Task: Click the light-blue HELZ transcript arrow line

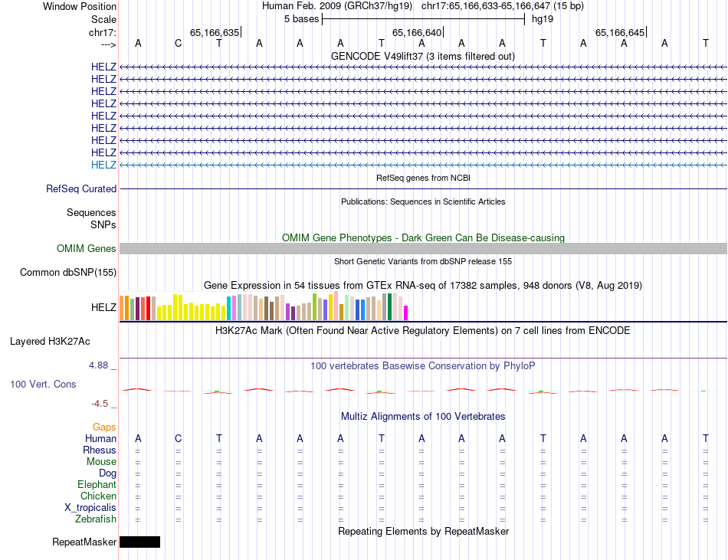Action: pos(423,165)
